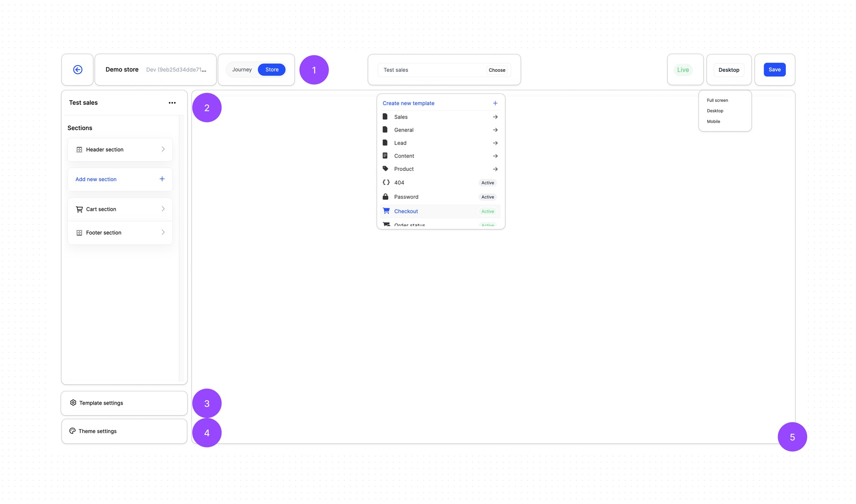Click the plus icon beside Create new template
Image resolution: width=856 pixels, height=504 pixels.
click(495, 103)
